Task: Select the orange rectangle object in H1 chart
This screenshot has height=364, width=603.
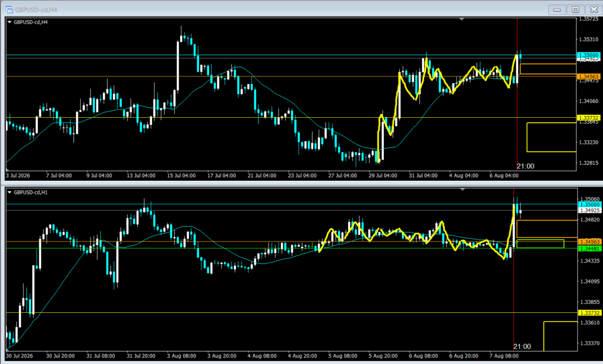Action: (x=547, y=229)
